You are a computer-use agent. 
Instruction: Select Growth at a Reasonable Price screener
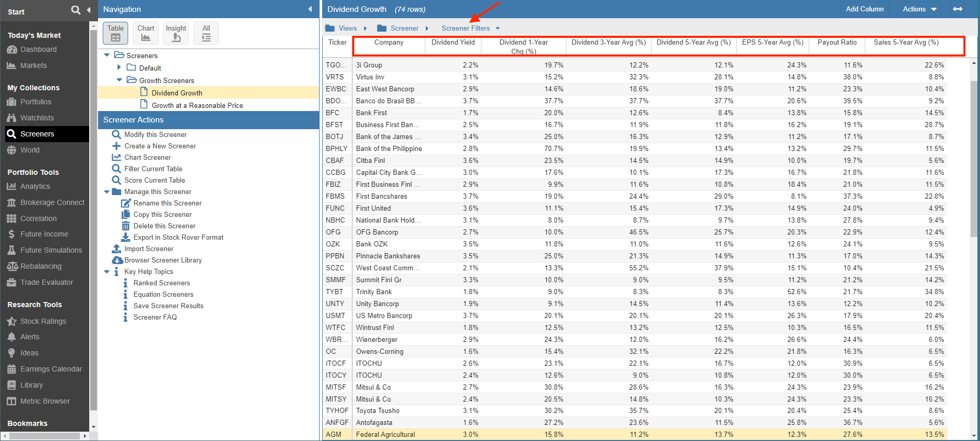[x=197, y=105]
